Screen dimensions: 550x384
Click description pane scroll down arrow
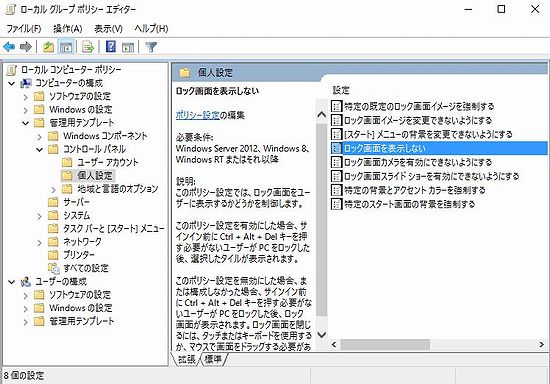pos(321,335)
